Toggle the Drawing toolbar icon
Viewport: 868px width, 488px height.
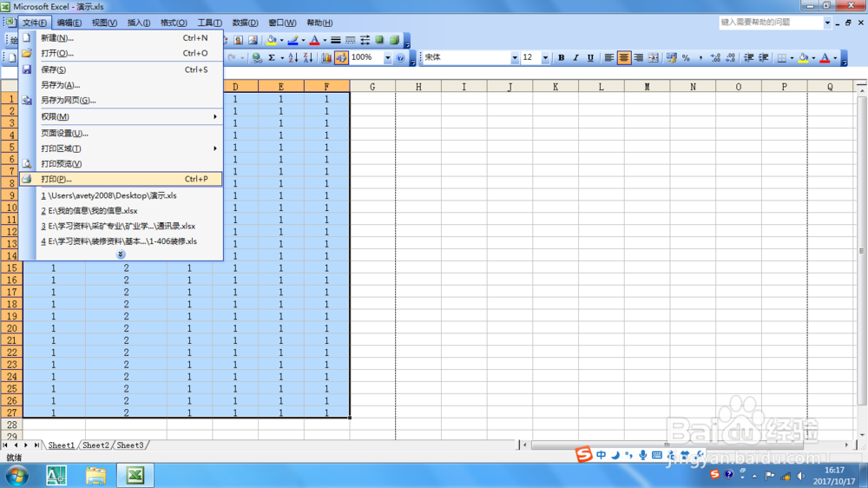[341, 57]
